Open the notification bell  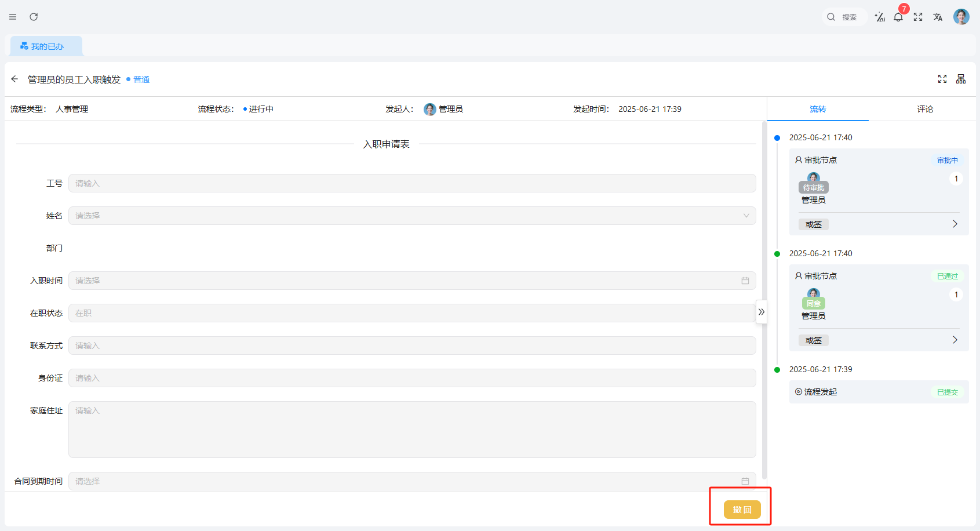click(898, 17)
